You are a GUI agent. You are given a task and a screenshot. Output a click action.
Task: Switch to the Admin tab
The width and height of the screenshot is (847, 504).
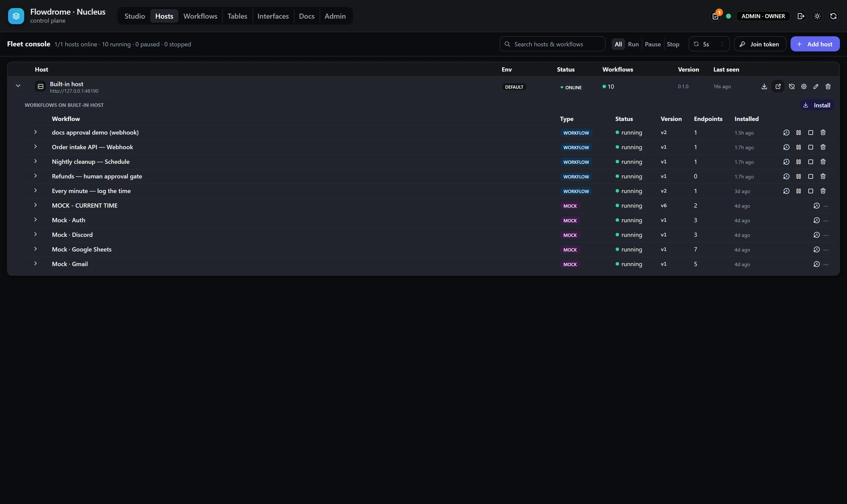[335, 16]
